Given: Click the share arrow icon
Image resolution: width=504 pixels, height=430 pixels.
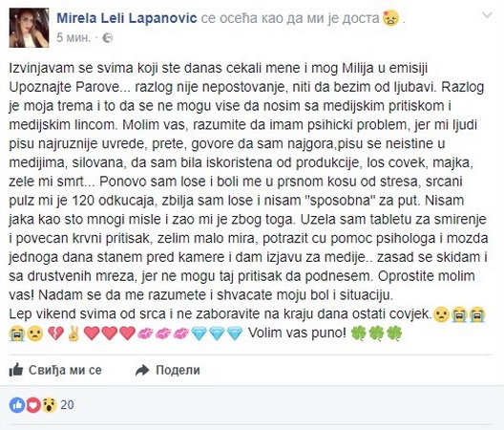Looking at the screenshot, I should [142, 371].
